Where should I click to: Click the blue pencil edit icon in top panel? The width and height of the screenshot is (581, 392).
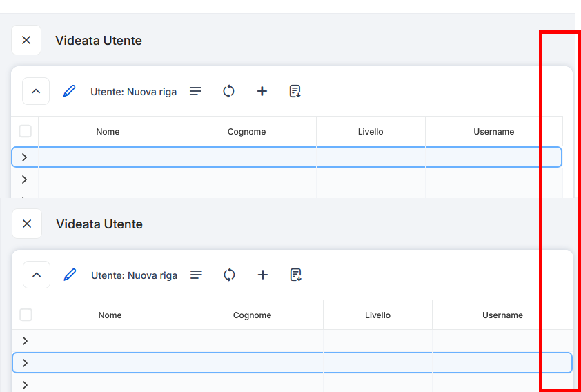point(69,91)
